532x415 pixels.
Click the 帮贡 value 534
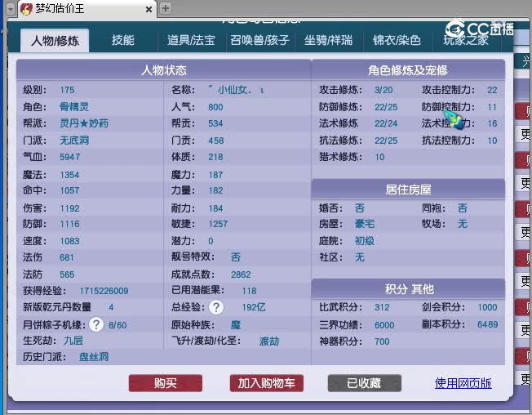click(x=215, y=123)
